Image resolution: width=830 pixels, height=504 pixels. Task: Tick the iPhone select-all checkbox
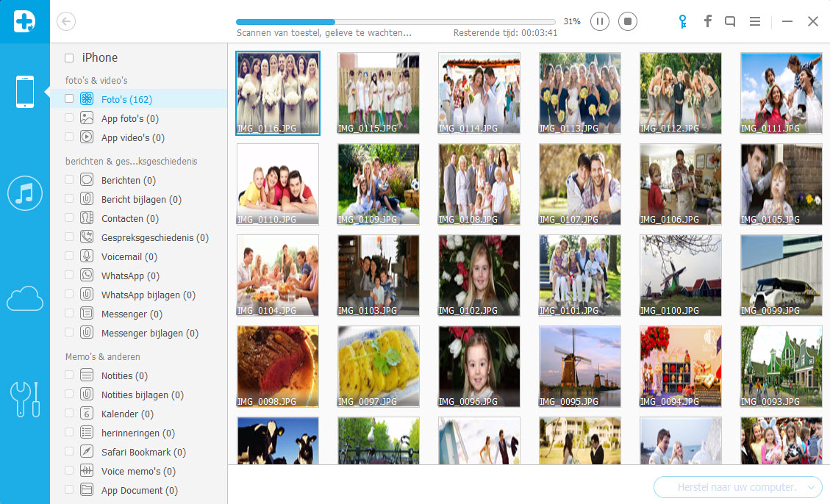coord(69,57)
